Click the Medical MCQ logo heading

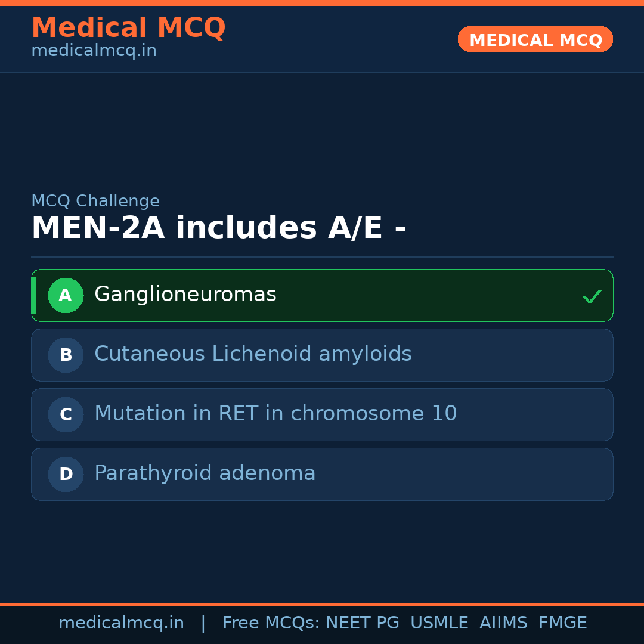click(129, 28)
